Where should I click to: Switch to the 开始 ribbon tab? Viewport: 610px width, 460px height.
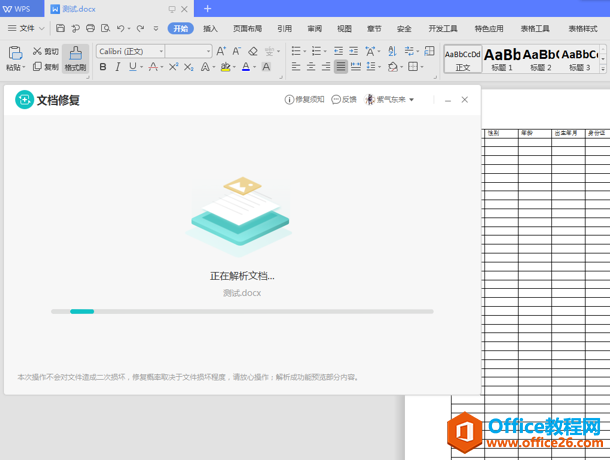tap(181, 28)
